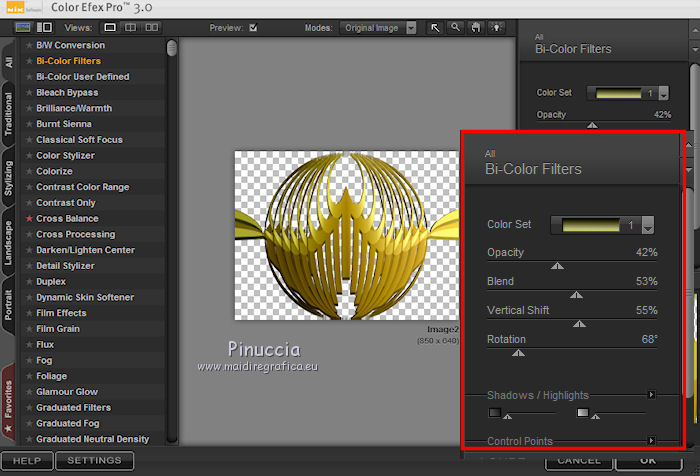
Task: Toggle favorite star for Brilliance/Warmth
Action: pos(29,108)
